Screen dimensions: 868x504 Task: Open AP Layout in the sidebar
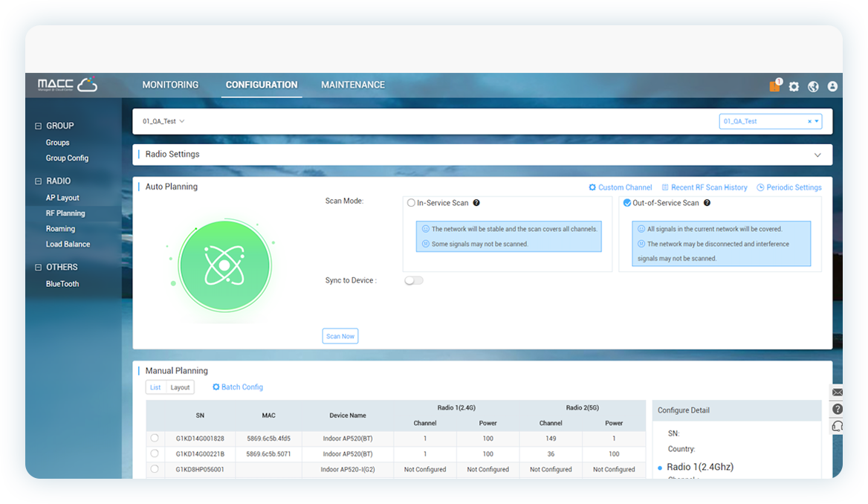click(x=62, y=198)
